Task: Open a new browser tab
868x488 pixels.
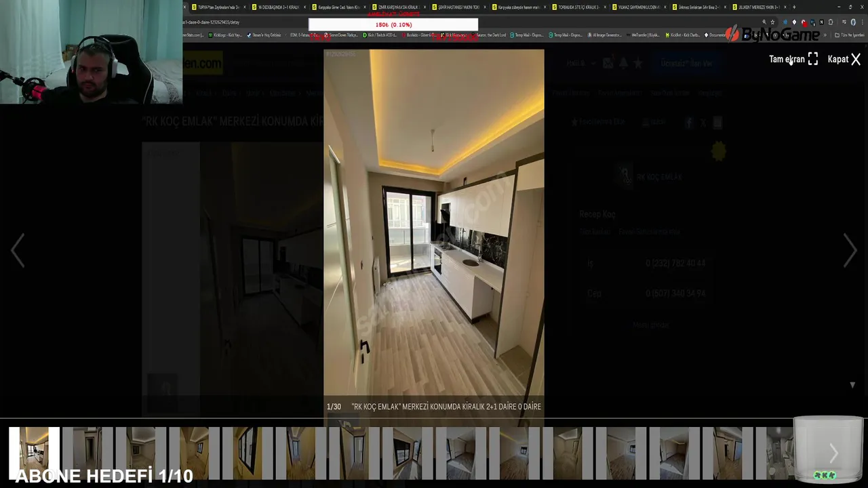Action: 794,7
